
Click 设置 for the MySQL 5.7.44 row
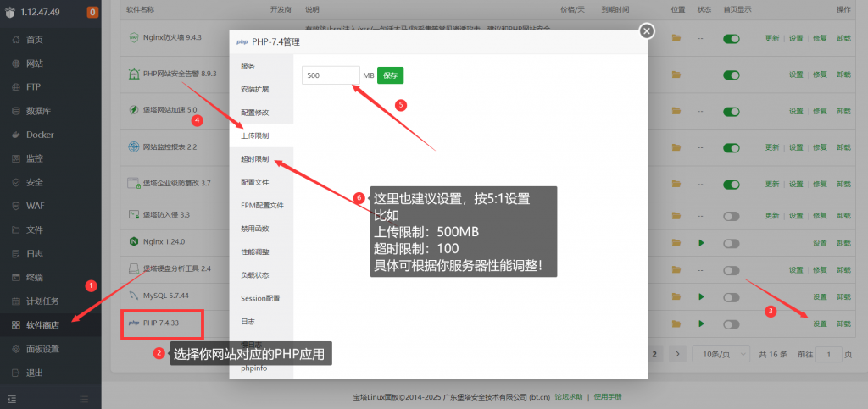(820, 297)
